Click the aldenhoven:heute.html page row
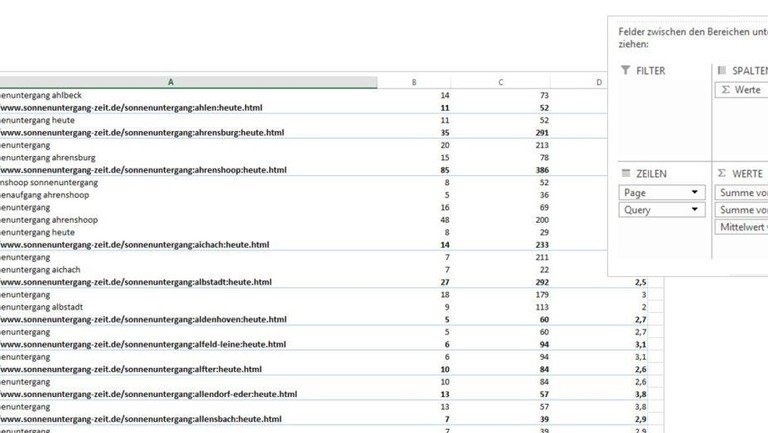Viewport: 768px width, 433px height. point(144,319)
